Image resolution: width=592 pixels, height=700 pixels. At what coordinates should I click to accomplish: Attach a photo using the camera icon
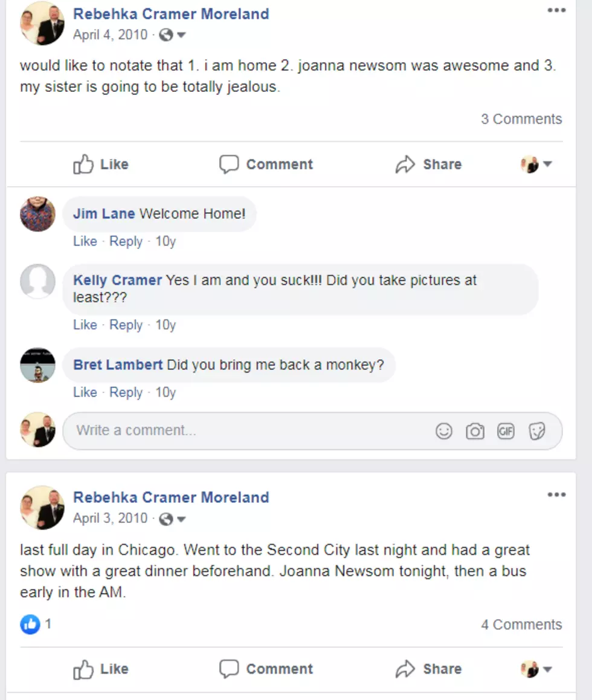click(x=475, y=431)
